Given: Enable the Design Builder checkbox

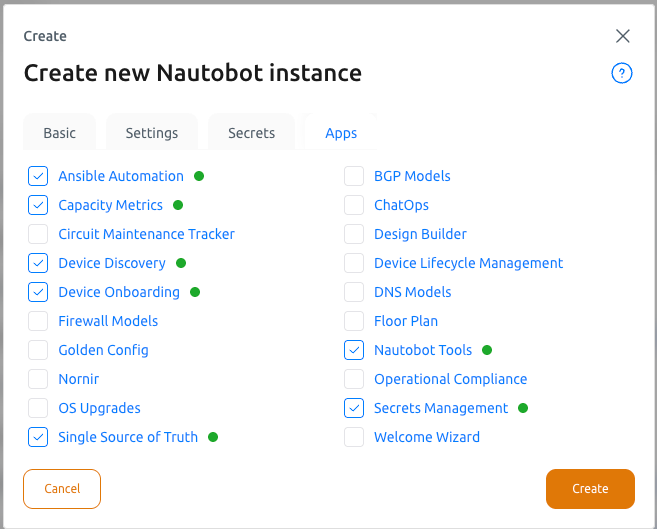Looking at the screenshot, I should [x=354, y=234].
